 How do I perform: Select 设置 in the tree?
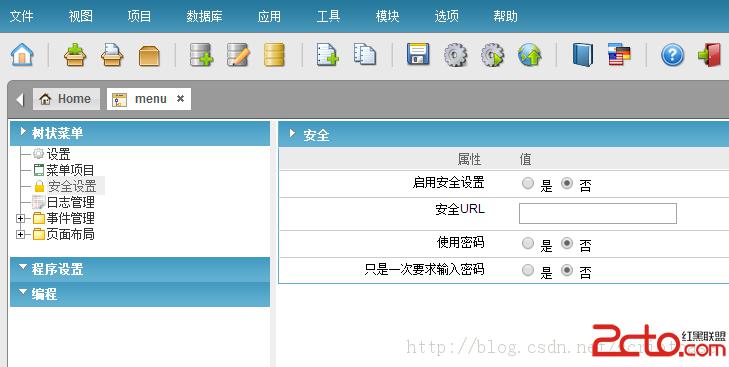point(59,154)
